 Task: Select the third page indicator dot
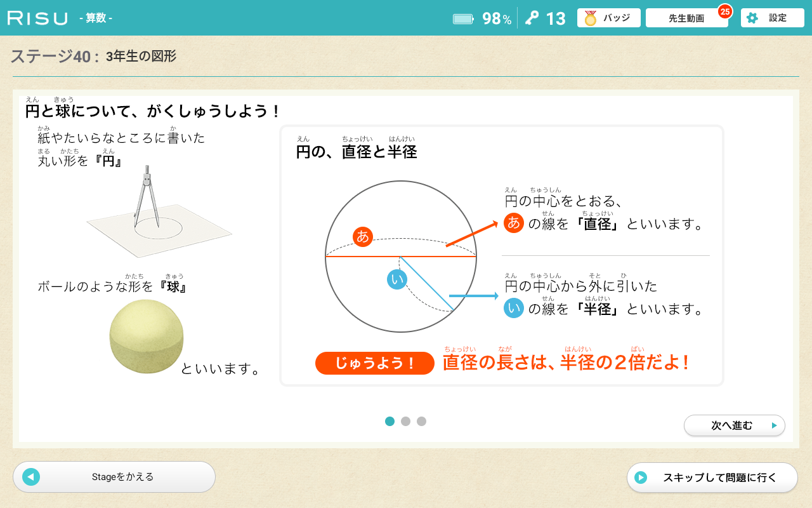pyautogui.click(x=422, y=421)
